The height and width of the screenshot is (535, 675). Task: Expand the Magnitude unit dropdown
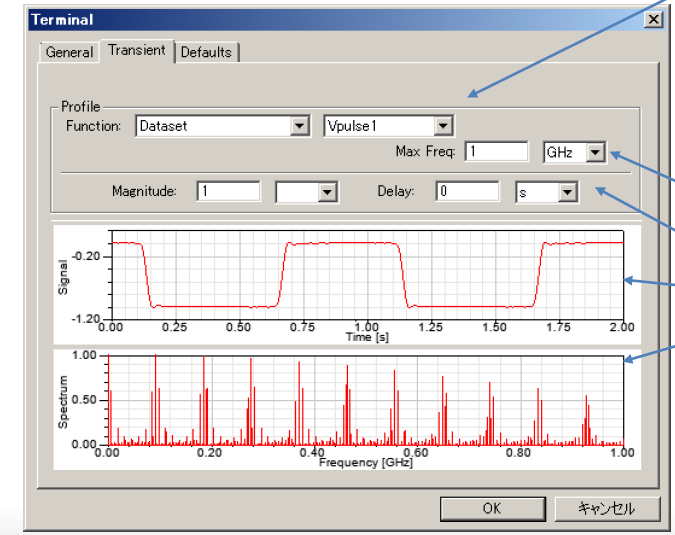[x=327, y=192]
